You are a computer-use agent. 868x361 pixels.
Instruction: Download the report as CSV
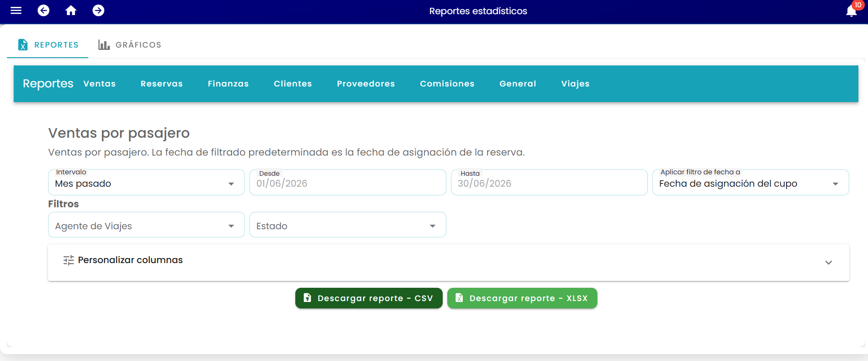[x=369, y=298]
